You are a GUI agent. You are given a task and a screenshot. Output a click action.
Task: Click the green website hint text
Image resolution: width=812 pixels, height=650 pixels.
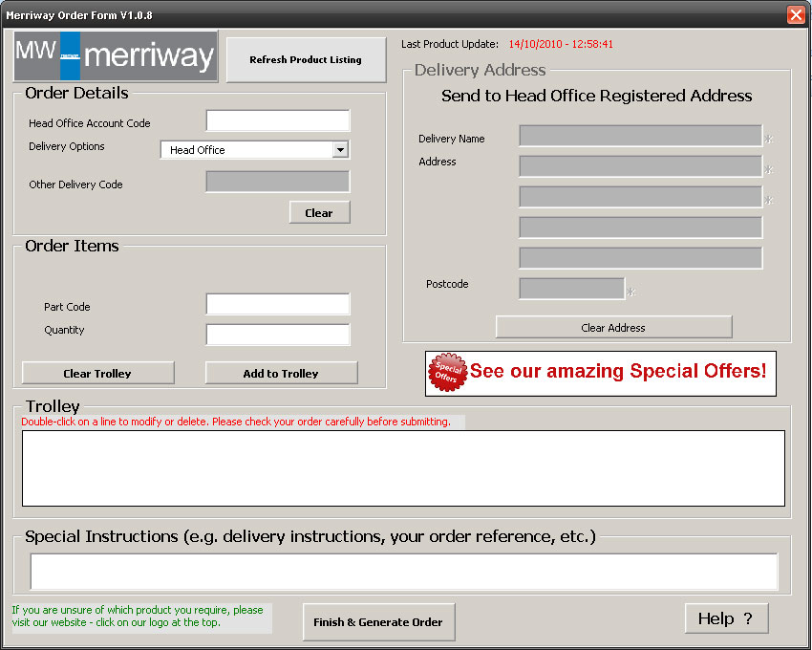(x=138, y=617)
